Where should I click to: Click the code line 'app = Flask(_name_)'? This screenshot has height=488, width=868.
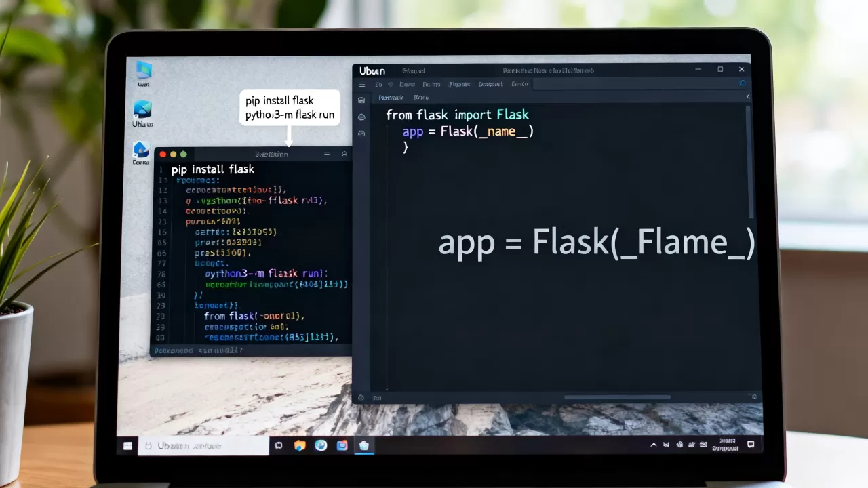468,131
